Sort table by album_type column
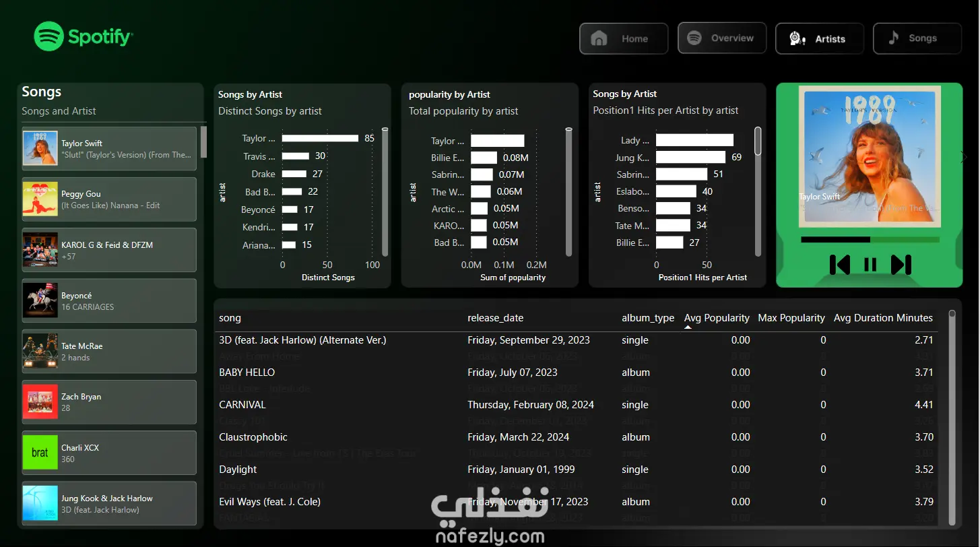This screenshot has width=980, height=547. click(648, 318)
